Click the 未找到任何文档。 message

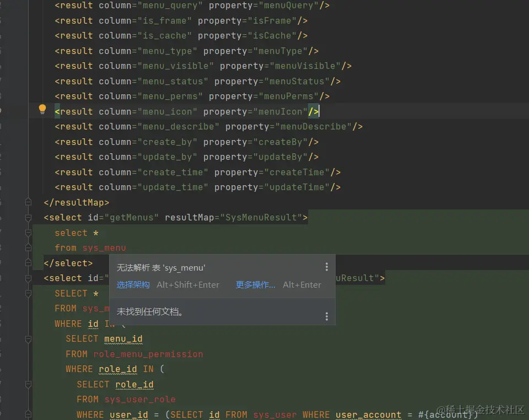[x=150, y=311]
